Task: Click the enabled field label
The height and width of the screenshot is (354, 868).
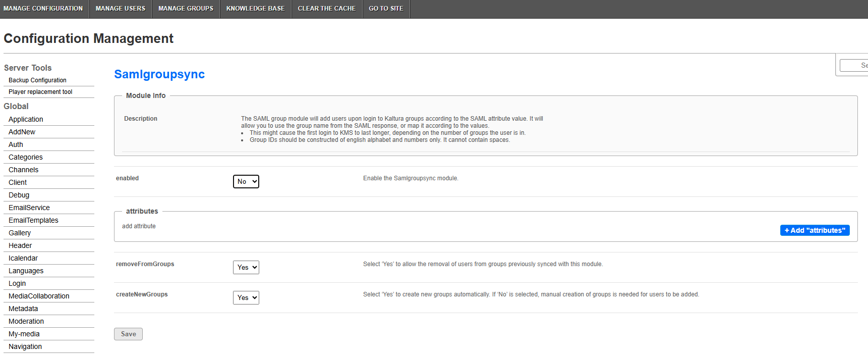Action: pos(127,178)
